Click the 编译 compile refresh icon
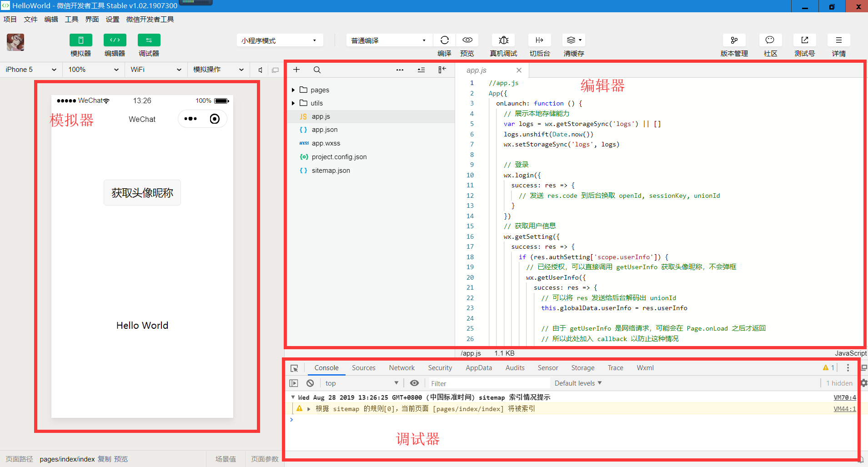Screen dimensions: 868x467 [445, 40]
